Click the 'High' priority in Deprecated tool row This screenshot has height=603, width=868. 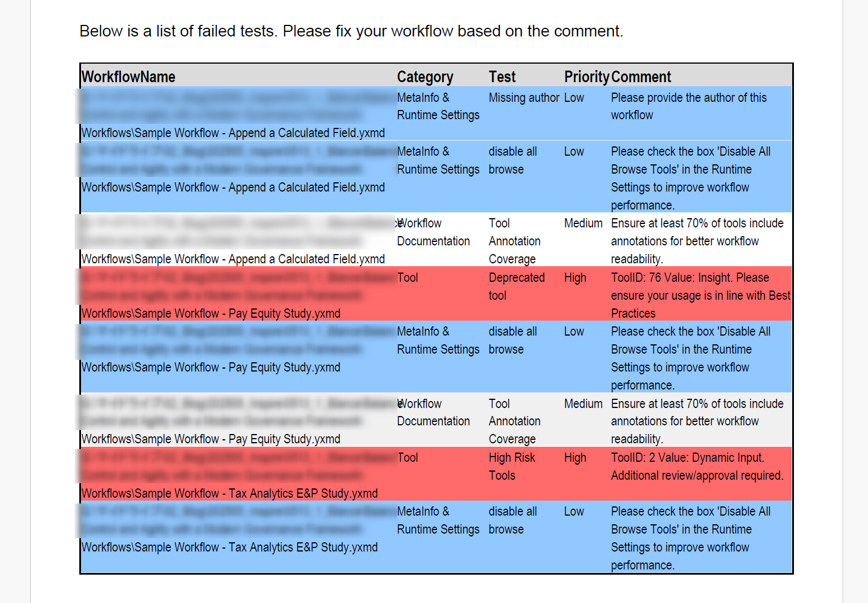pyautogui.click(x=575, y=278)
